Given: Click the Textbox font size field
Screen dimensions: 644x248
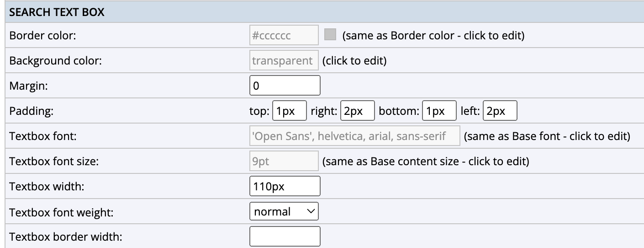Looking at the screenshot, I should pos(284,161).
